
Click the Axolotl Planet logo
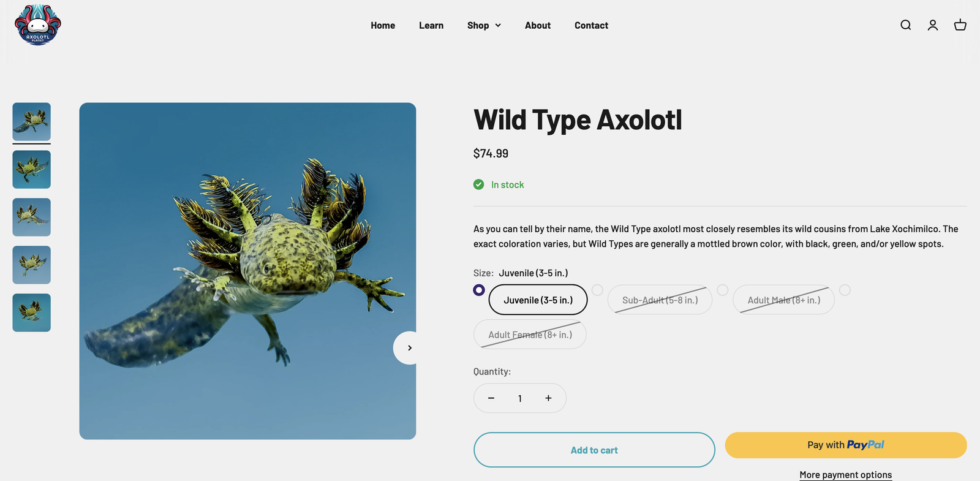point(38,25)
